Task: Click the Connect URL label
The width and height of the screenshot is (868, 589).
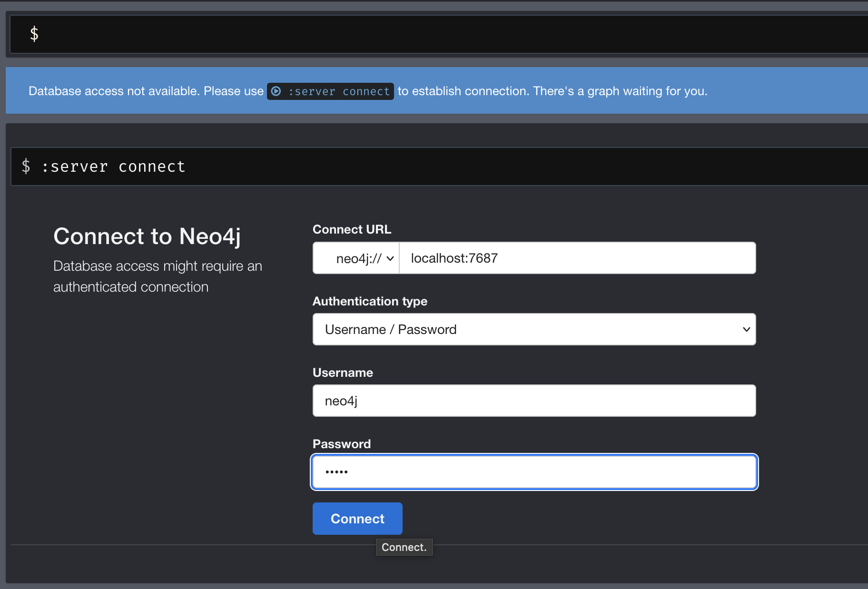Action: click(x=351, y=229)
